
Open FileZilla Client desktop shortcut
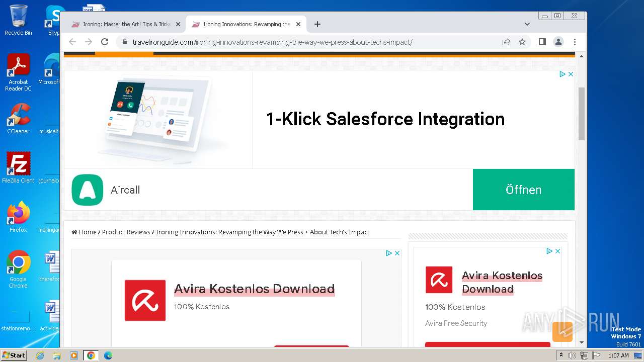coord(18,168)
